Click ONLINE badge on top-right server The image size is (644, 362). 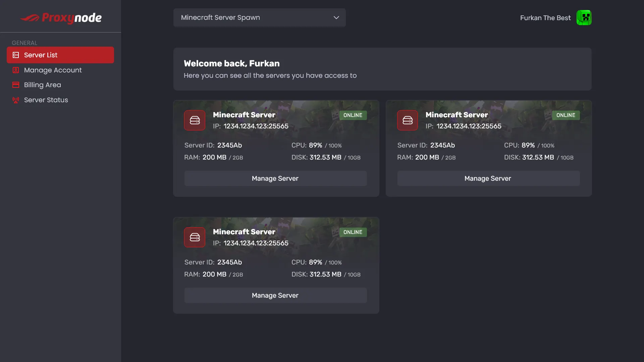tap(566, 115)
